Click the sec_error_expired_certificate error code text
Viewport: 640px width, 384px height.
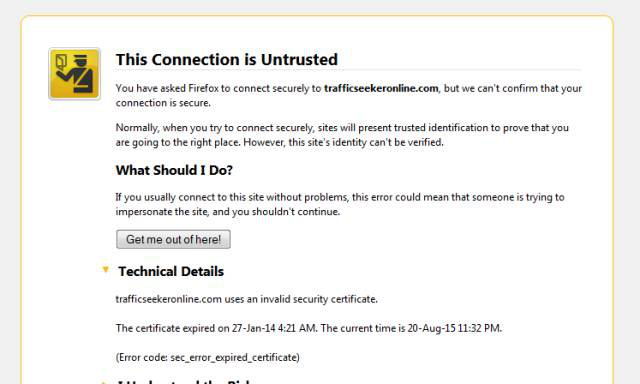[x=234, y=357]
